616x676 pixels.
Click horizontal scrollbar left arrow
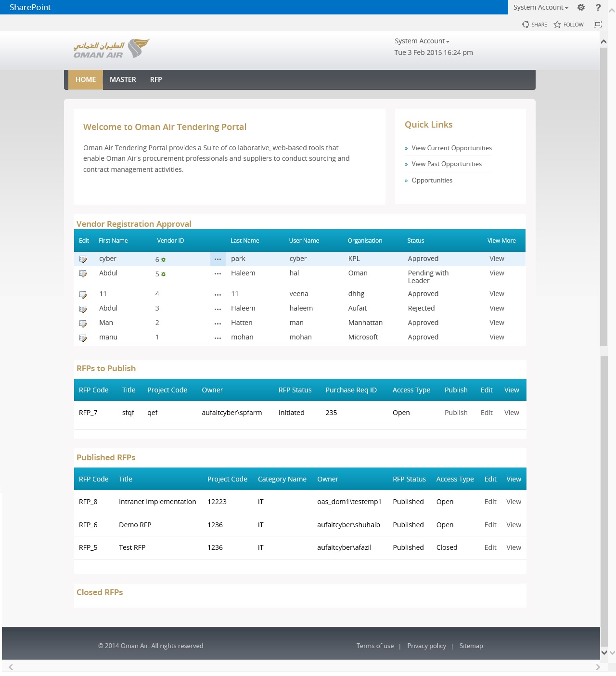point(11,667)
